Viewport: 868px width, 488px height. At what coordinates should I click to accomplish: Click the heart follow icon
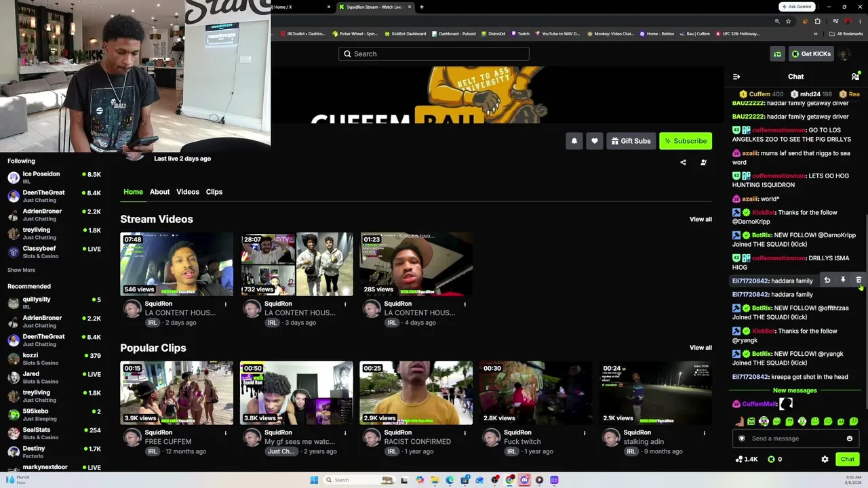(x=595, y=141)
